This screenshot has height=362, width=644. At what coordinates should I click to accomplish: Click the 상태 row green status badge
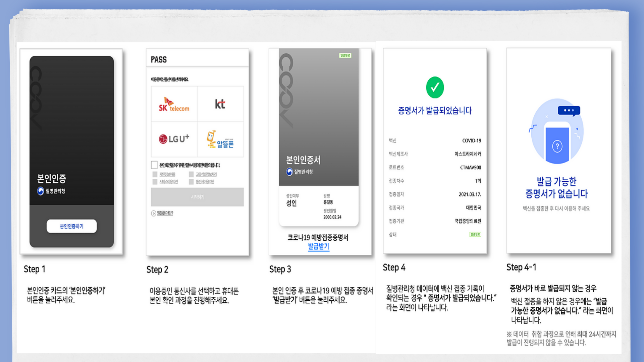tap(475, 234)
